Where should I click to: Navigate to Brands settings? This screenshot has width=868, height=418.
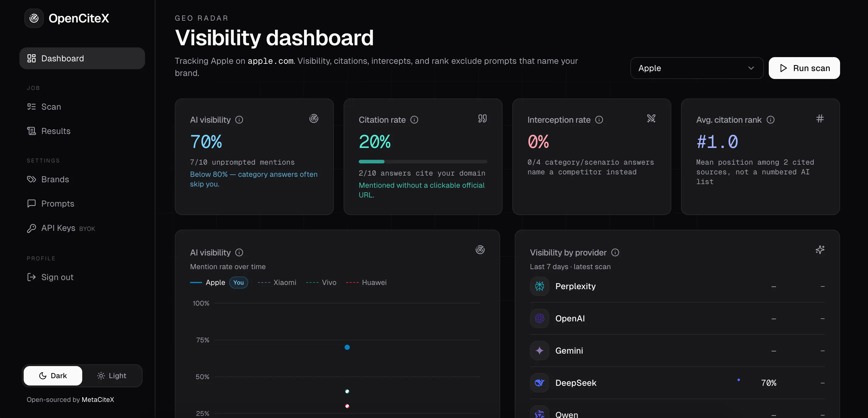[x=48, y=179]
